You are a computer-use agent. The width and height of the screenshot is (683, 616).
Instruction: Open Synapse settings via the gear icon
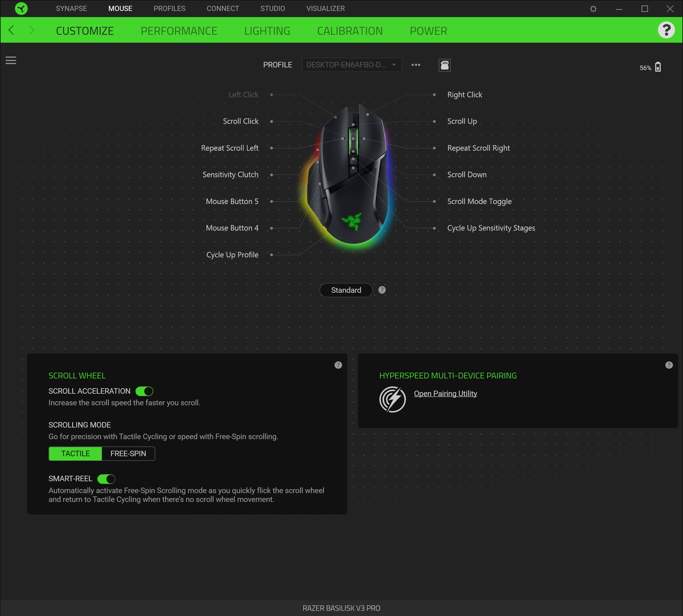click(593, 9)
